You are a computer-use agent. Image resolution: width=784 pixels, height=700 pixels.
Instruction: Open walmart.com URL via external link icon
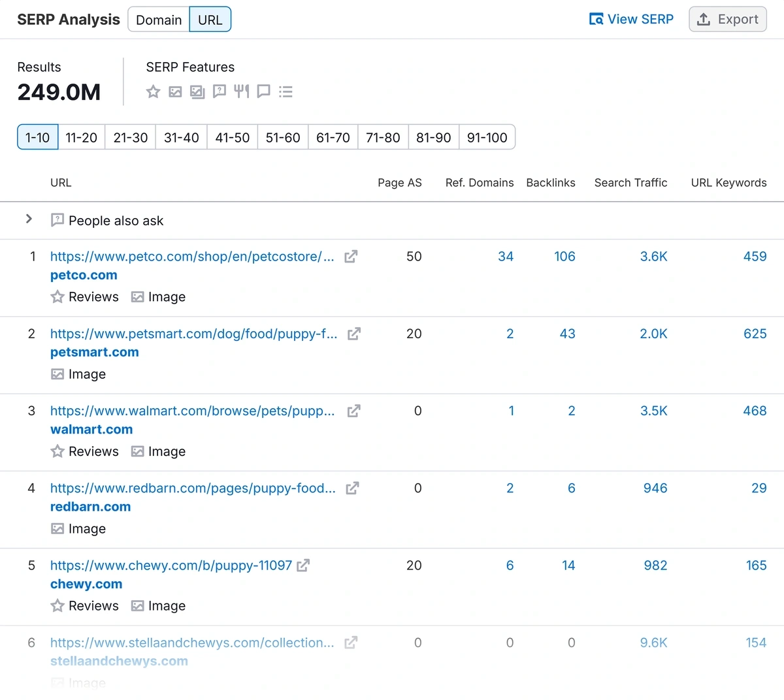pos(353,411)
